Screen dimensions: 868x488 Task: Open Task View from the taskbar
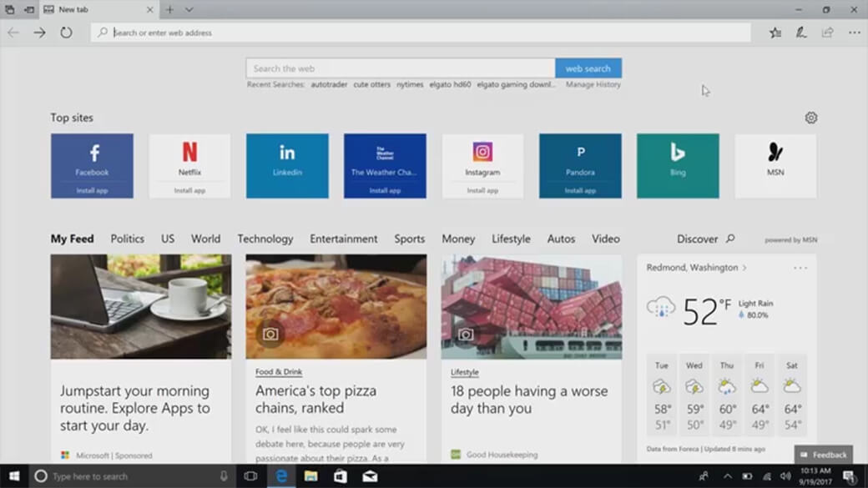250,476
